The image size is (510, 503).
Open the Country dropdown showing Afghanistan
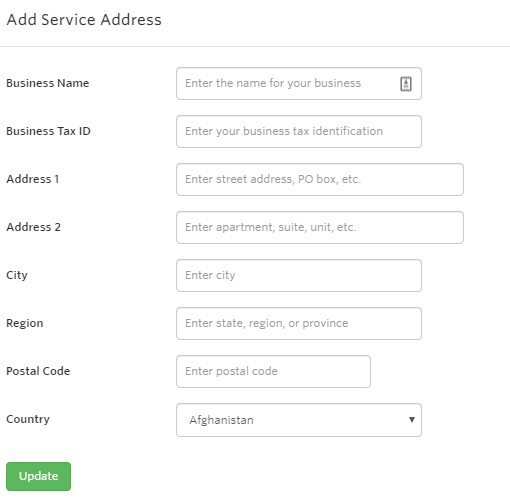coord(299,420)
